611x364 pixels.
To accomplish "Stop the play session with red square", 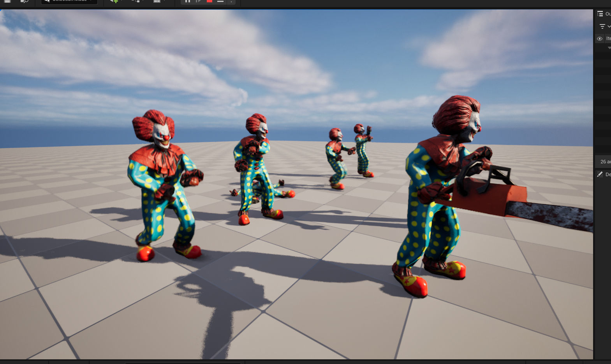I will point(210,1).
